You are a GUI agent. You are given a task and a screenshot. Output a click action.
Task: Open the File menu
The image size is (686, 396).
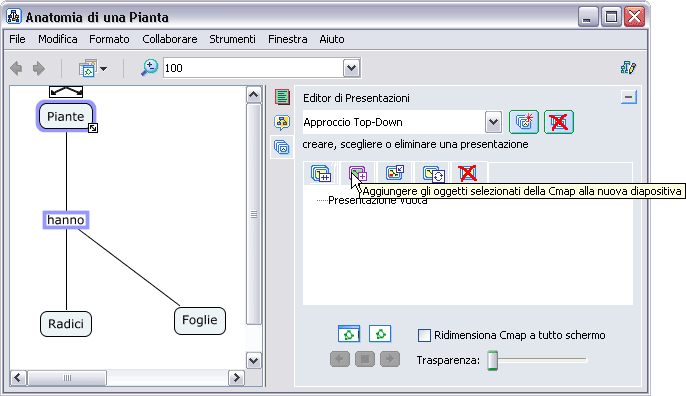pyautogui.click(x=18, y=39)
